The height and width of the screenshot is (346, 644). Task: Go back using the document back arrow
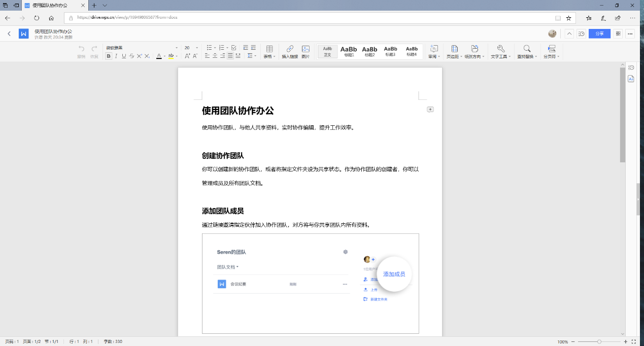click(x=9, y=34)
